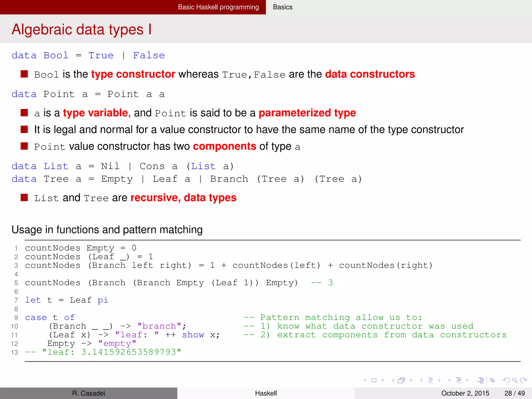532x399 pixels.
Task: Click the red 'type constructor' phrase
Action: (133, 74)
